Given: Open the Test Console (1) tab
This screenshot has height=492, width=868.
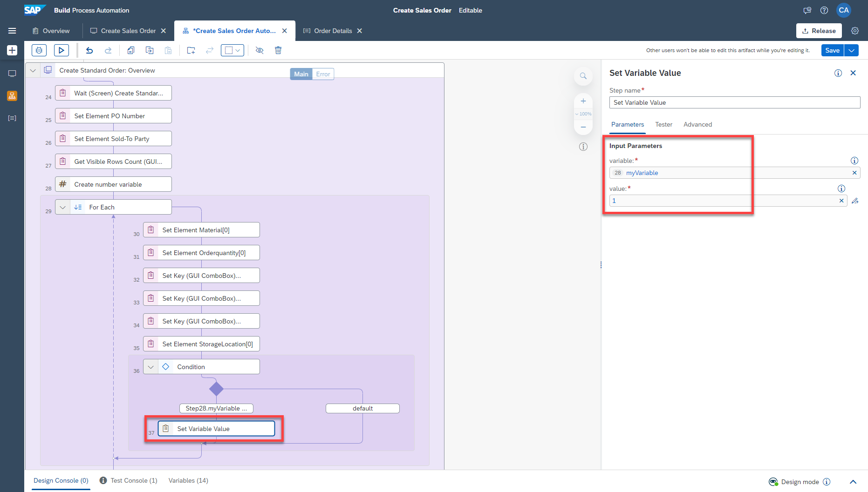Looking at the screenshot, I should (129, 480).
